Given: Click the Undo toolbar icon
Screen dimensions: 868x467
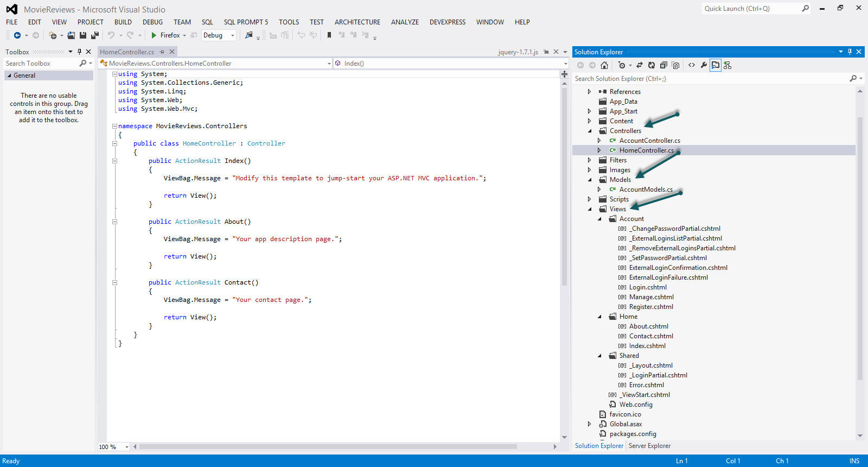Looking at the screenshot, I should [x=111, y=35].
